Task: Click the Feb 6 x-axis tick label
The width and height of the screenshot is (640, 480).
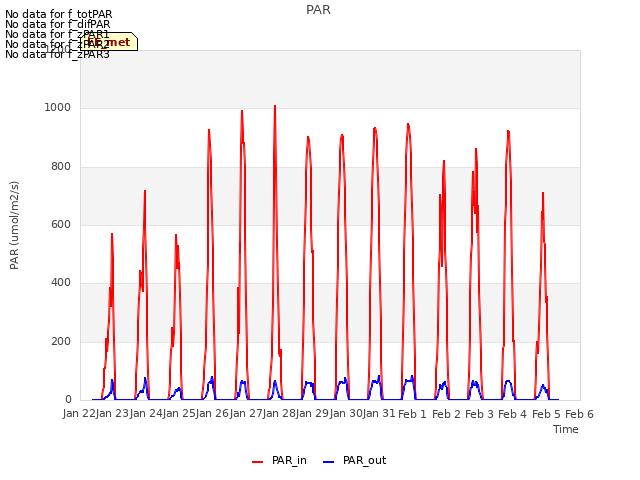Action: tap(579, 414)
